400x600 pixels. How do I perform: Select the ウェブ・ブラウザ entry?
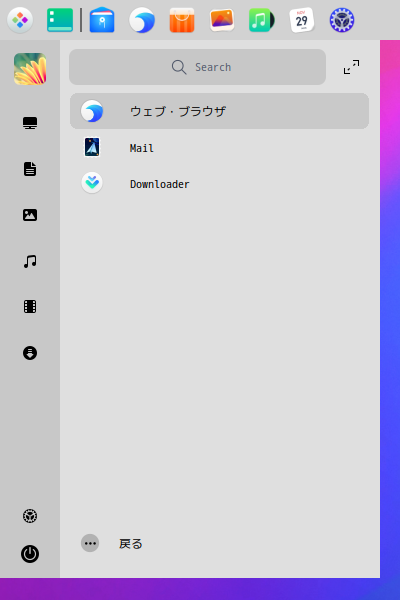point(219,111)
